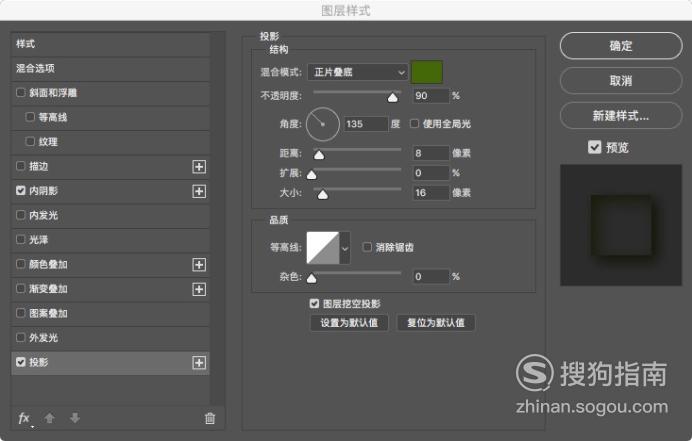This screenshot has height=441, width=692.
Task: Enable the 颜色叠加 checkbox
Action: pyautogui.click(x=20, y=264)
